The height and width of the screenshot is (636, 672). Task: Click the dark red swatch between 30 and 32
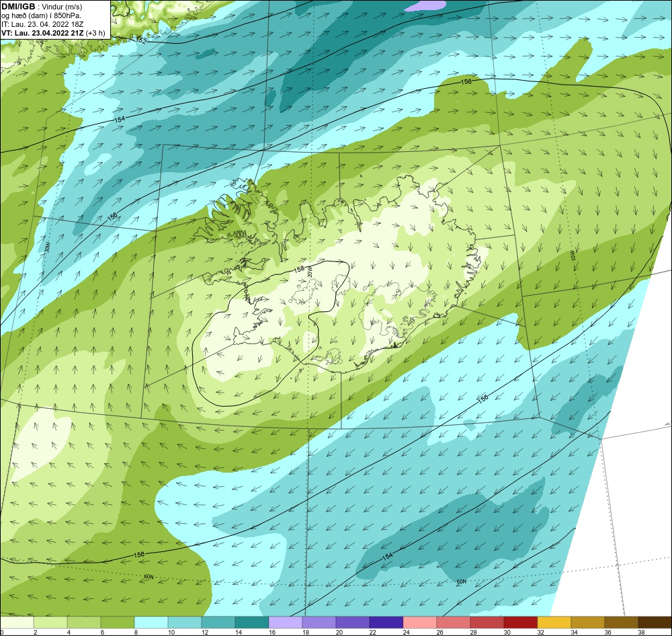point(520,623)
